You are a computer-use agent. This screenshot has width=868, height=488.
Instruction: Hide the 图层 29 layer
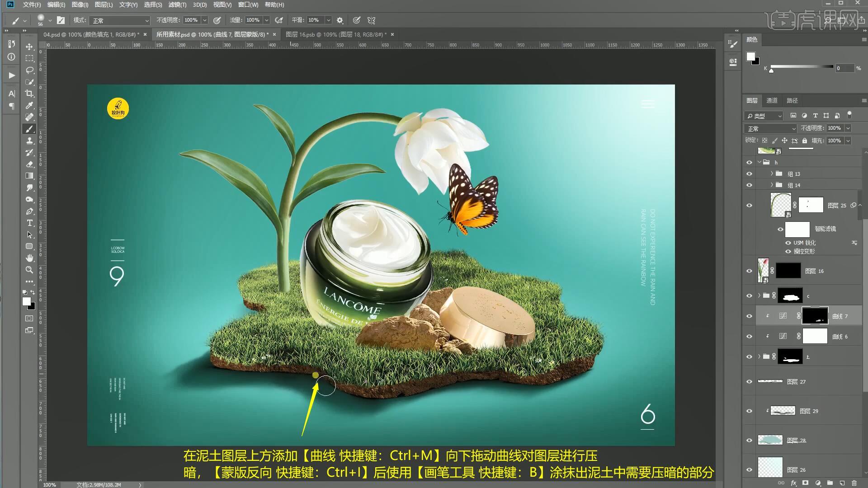point(749,411)
